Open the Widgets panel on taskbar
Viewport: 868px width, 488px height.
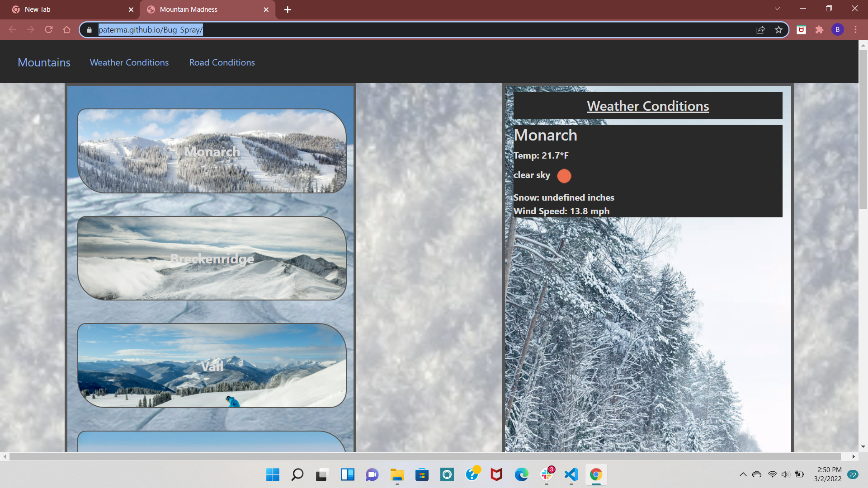click(x=347, y=474)
